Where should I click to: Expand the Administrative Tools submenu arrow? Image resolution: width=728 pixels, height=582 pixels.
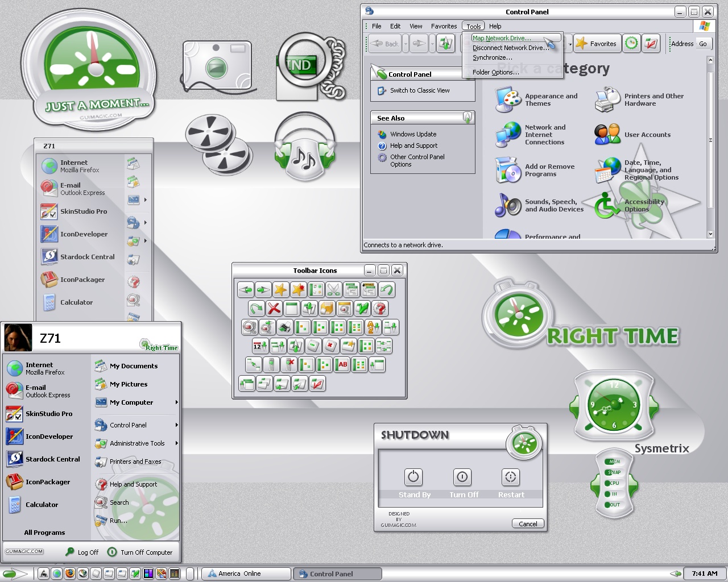(177, 443)
